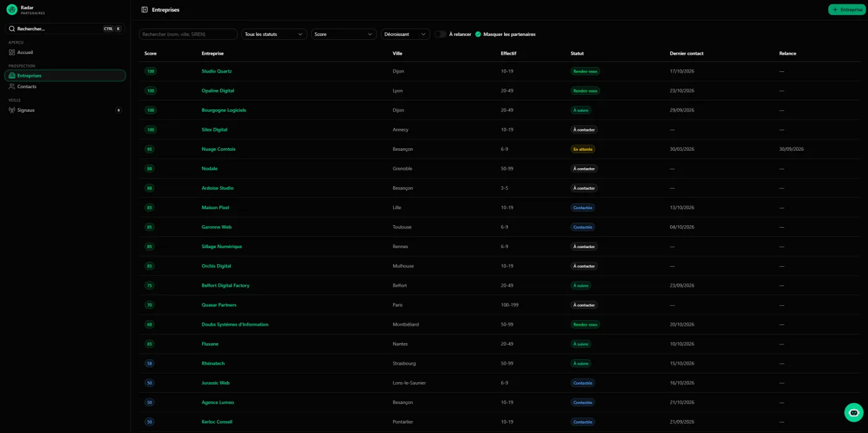Open the Studio Quartz company link
868x433 pixels.
(216, 71)
